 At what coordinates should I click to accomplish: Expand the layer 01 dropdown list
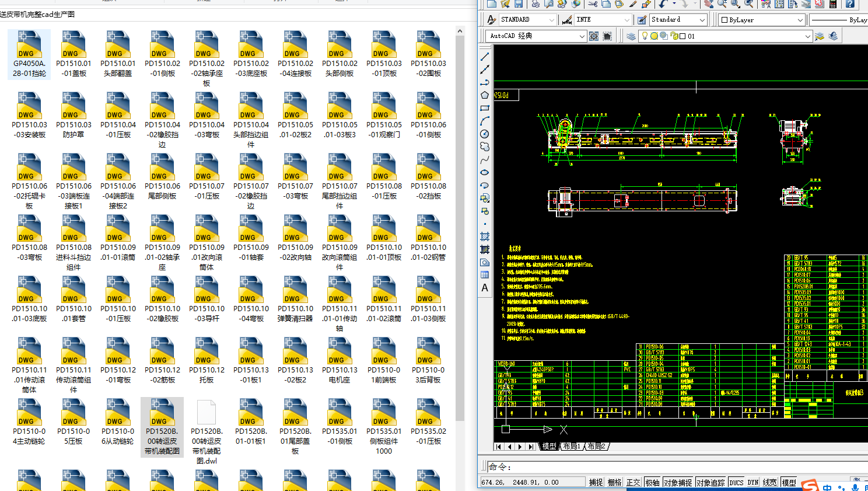click(808, 36)
